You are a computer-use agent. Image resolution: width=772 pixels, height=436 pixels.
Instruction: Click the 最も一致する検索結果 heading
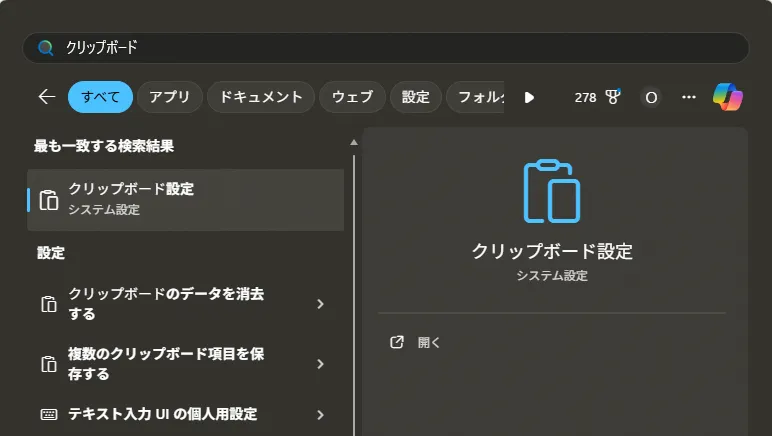coord(104,146)
